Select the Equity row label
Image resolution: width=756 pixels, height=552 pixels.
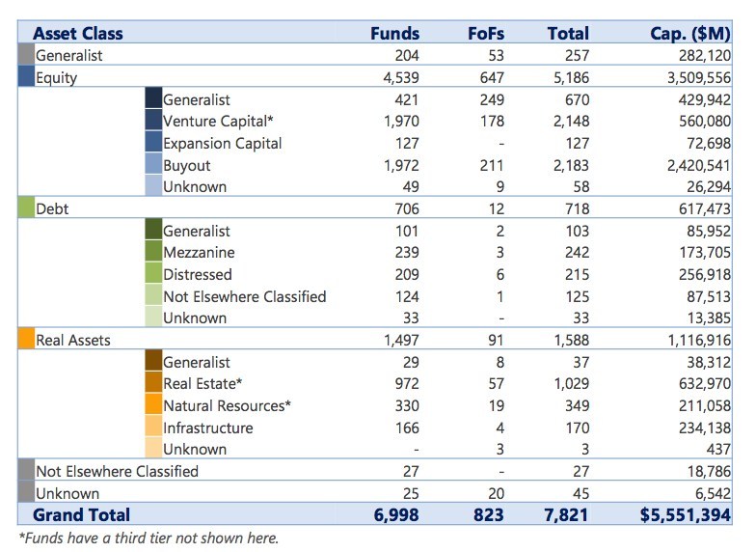pos(57,77)
